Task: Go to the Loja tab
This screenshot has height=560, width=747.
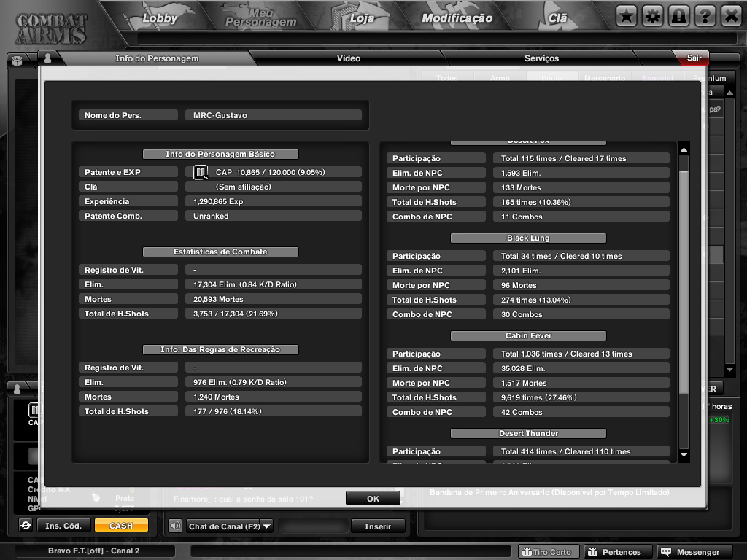Action: pos(362,18)
